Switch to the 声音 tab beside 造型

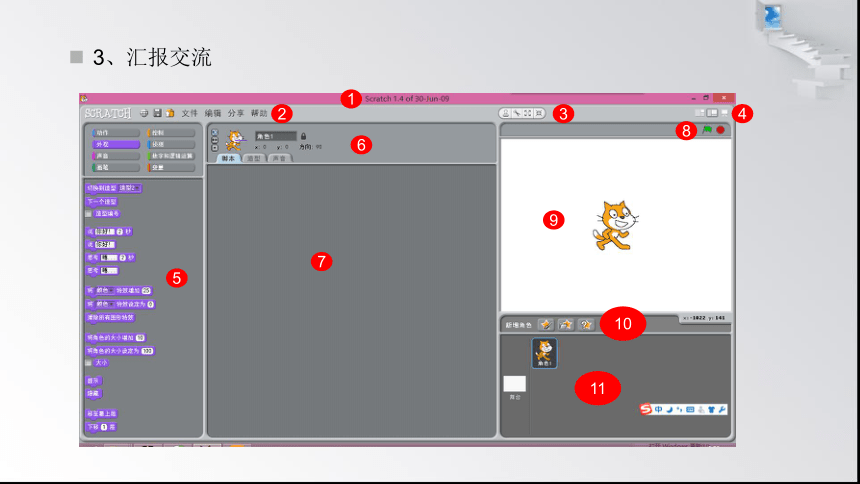(279, 158)
